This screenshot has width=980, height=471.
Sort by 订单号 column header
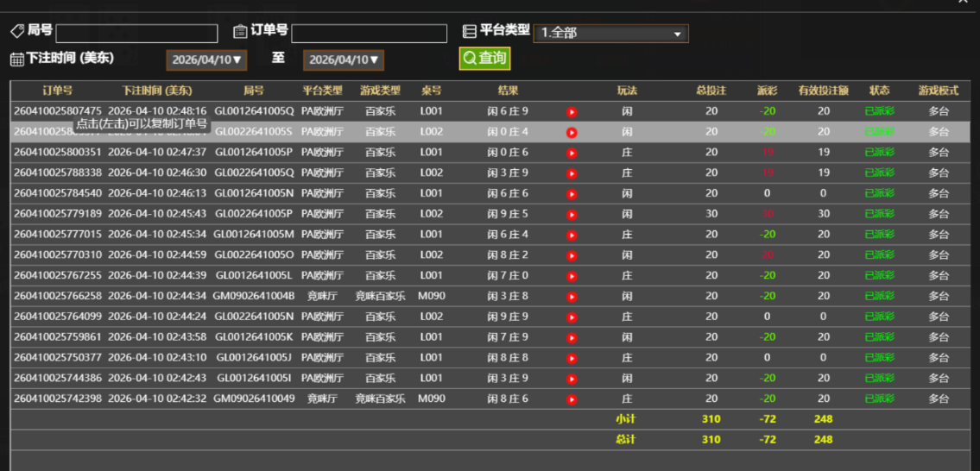(x=58, y=90)
